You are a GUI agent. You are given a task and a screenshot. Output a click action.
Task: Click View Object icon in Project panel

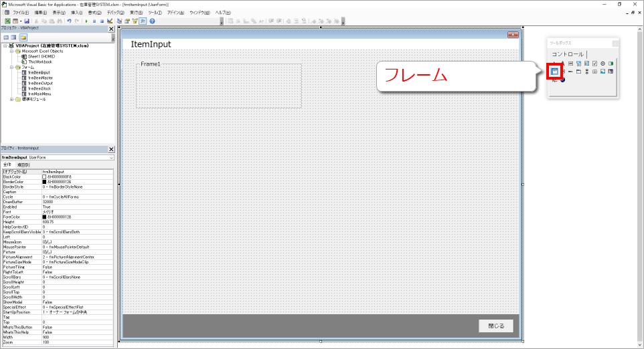[x=13, y=37]
